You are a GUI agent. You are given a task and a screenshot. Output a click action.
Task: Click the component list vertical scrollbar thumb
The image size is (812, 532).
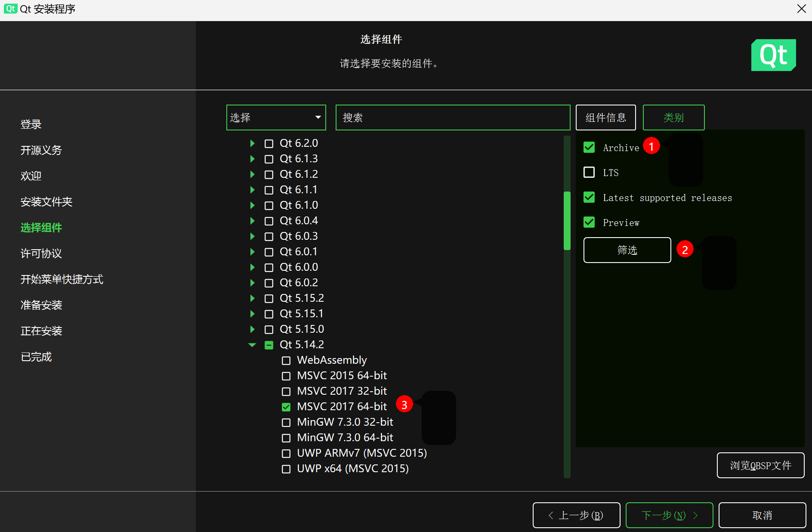click(x=567, y=221)
